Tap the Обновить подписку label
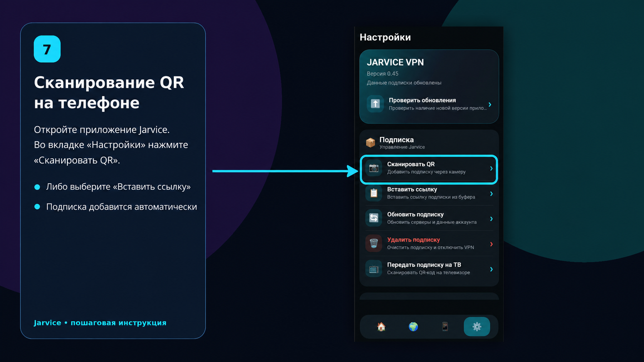The image size is (644, 362). [415, 214]
